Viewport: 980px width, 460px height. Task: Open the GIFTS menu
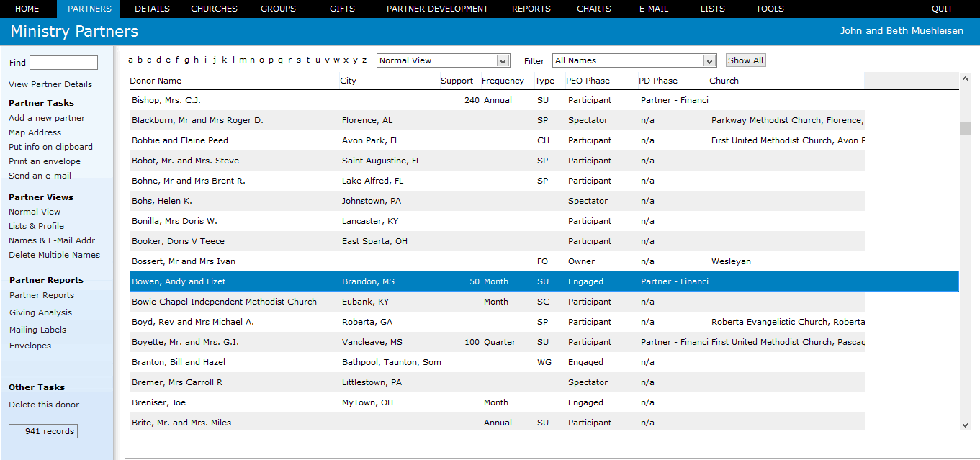click(x=342, y=9)
